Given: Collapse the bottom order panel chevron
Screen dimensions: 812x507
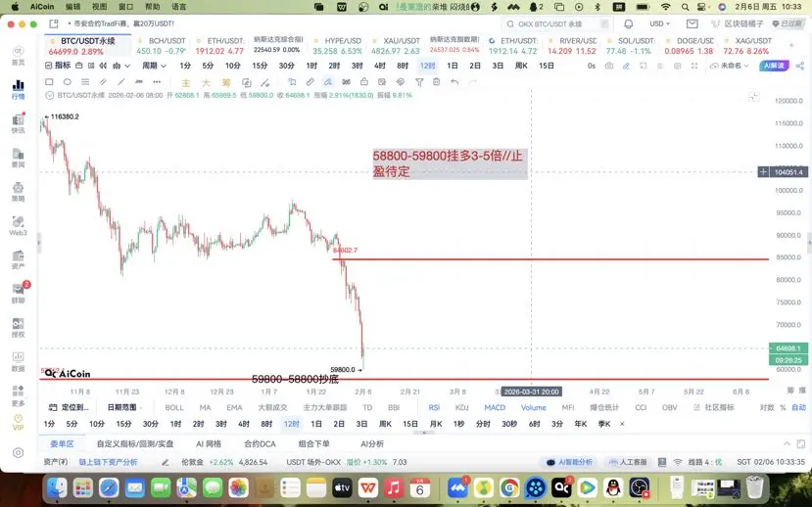Looking at the screenshot, I should pos(787,444).
